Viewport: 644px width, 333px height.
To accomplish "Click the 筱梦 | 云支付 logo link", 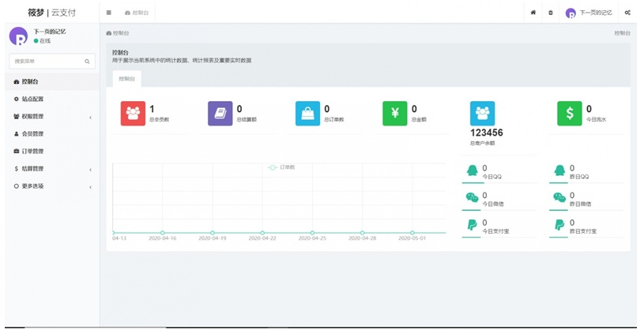I will coord(50,13).
